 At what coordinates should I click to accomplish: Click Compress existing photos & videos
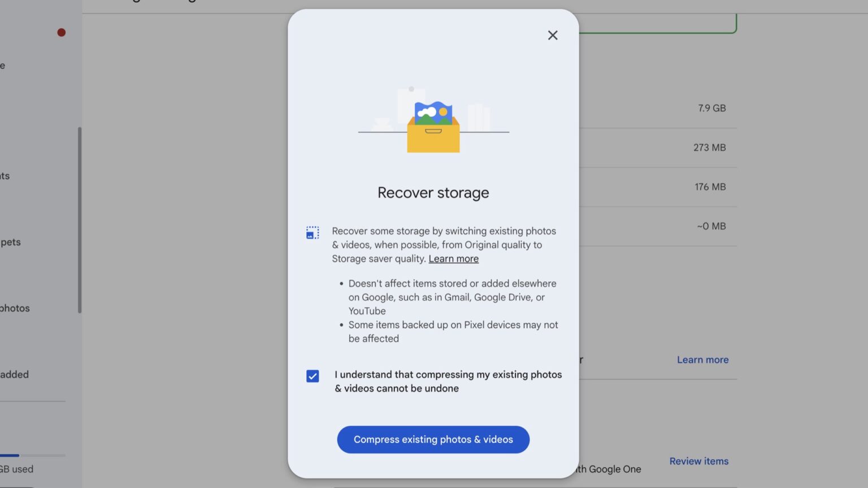pyautogui.click(x=433, y=439)
